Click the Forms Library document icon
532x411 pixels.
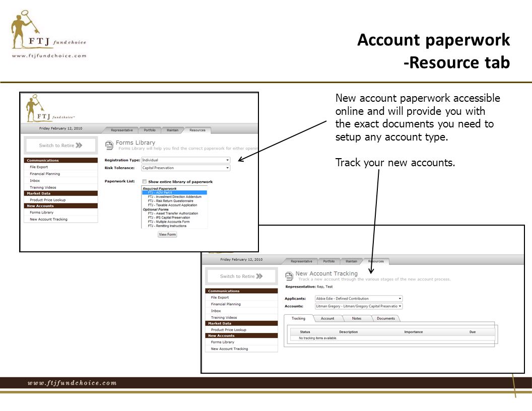pyautogui.click(x=109, y=146)
